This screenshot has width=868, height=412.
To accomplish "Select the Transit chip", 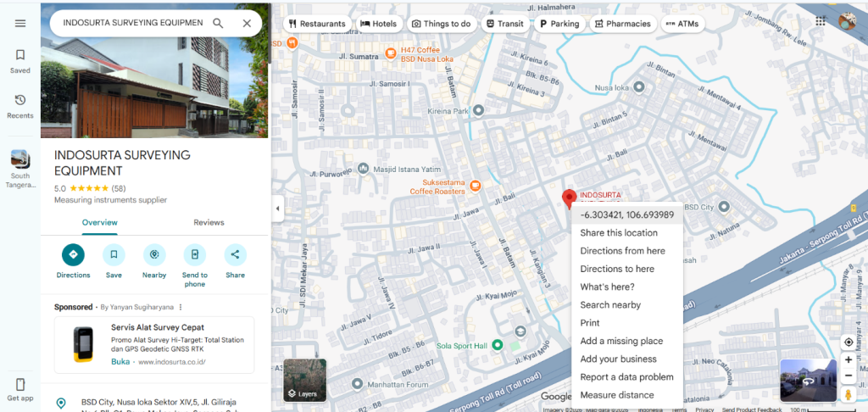I will point(504,24).
